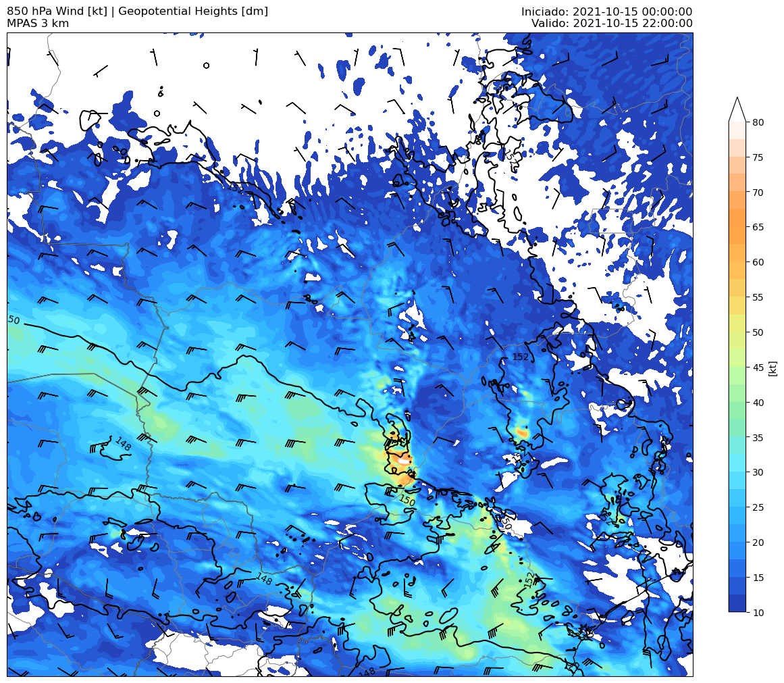Click the 'Valido: 2021-10-15 22:00:00' timestamp
The image size is (784, 683).
point(612,24)
